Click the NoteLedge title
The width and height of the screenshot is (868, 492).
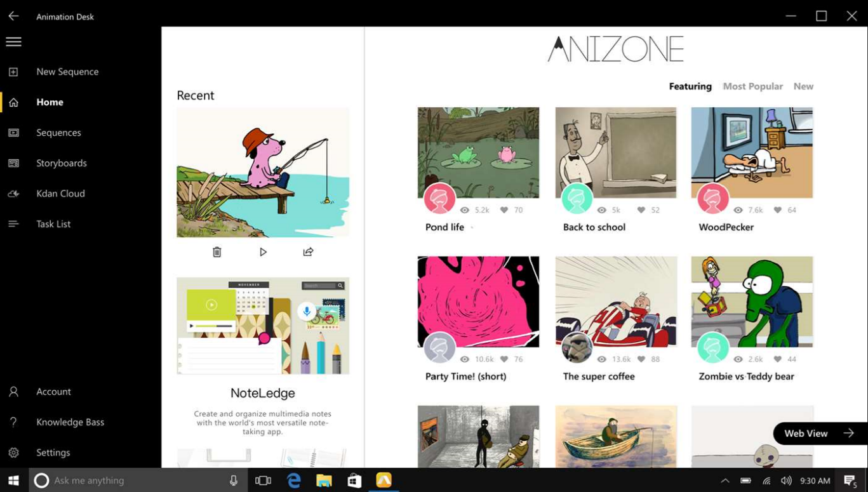coord(263,394)
